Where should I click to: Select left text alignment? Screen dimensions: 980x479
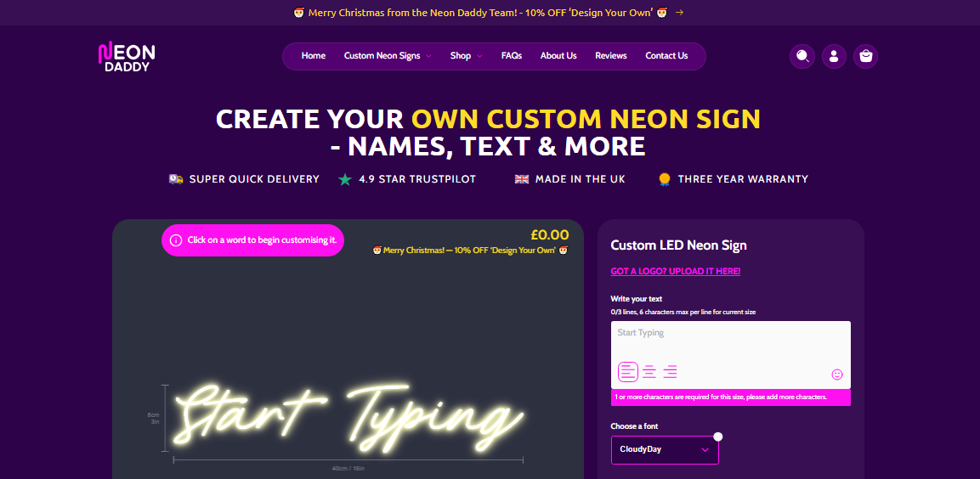pos(628,372)
